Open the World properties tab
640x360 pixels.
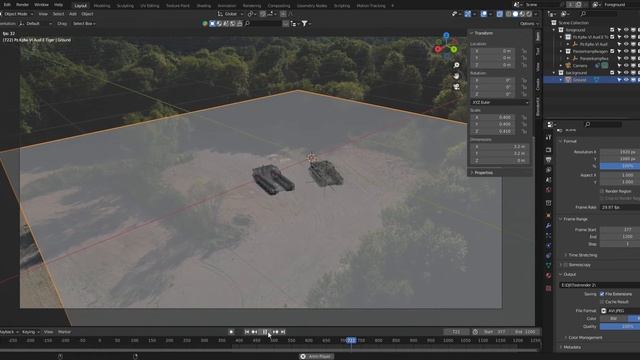548,190
